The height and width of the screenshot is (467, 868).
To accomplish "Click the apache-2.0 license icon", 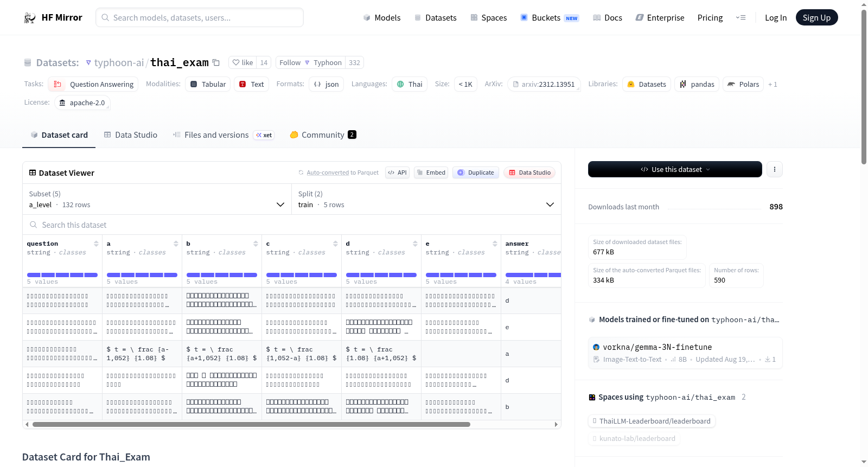I will (x=62, y=103).
